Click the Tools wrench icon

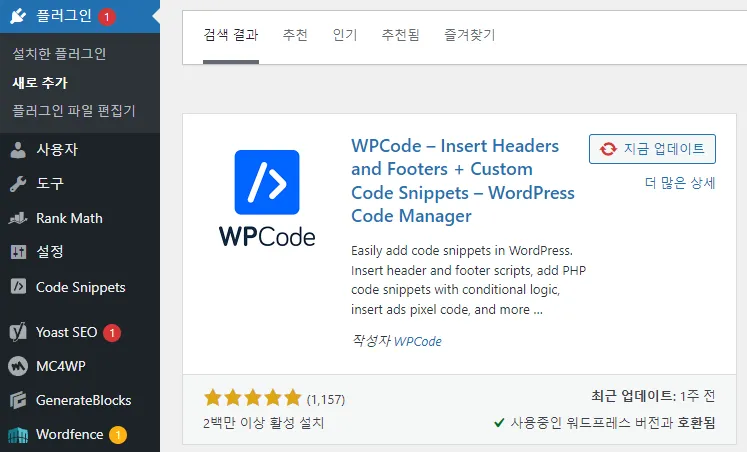coord(18,184)
